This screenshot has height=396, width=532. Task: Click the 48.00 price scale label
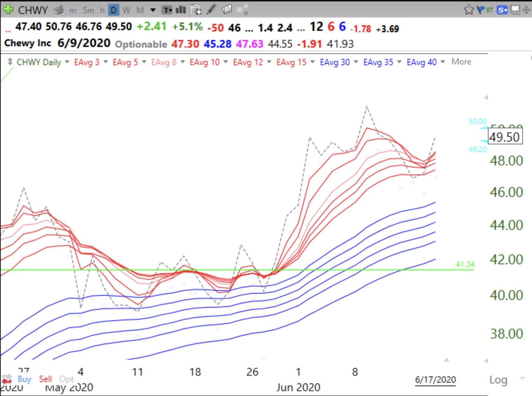point(506,161)
